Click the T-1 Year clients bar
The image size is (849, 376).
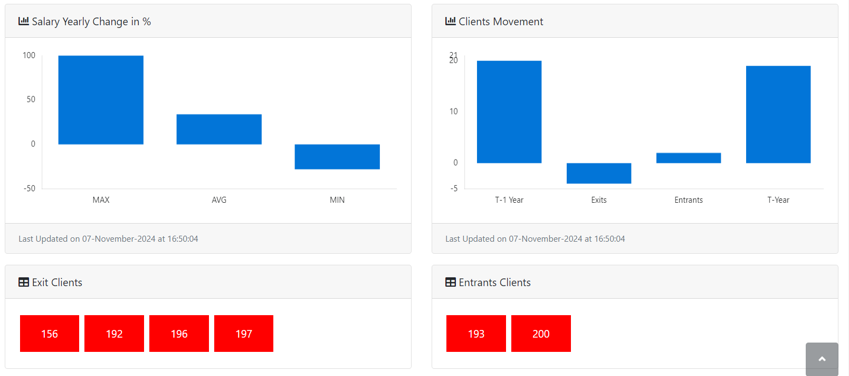509,112
